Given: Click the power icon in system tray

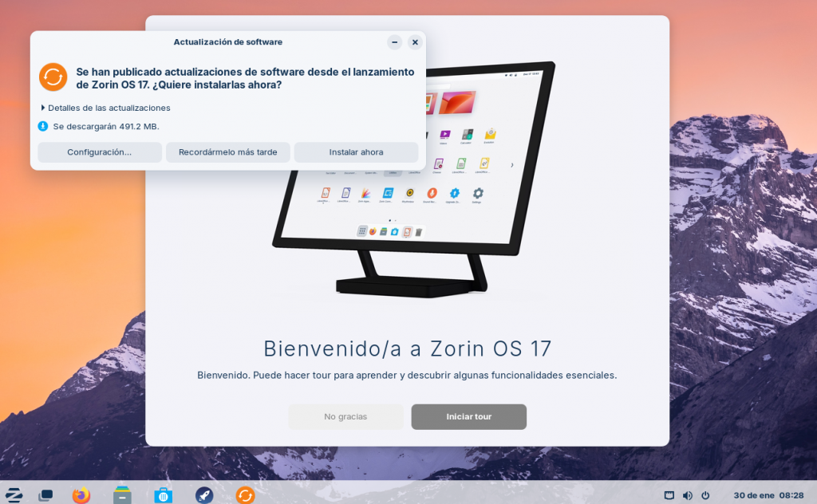Looking at the screenshot, I should [705, 495].
